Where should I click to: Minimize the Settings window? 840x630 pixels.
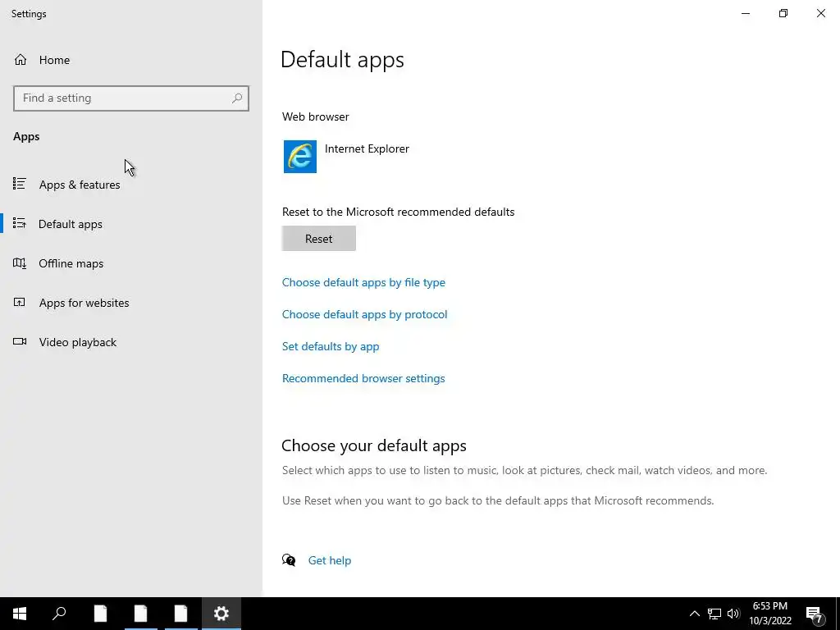[x=745, y=13]
